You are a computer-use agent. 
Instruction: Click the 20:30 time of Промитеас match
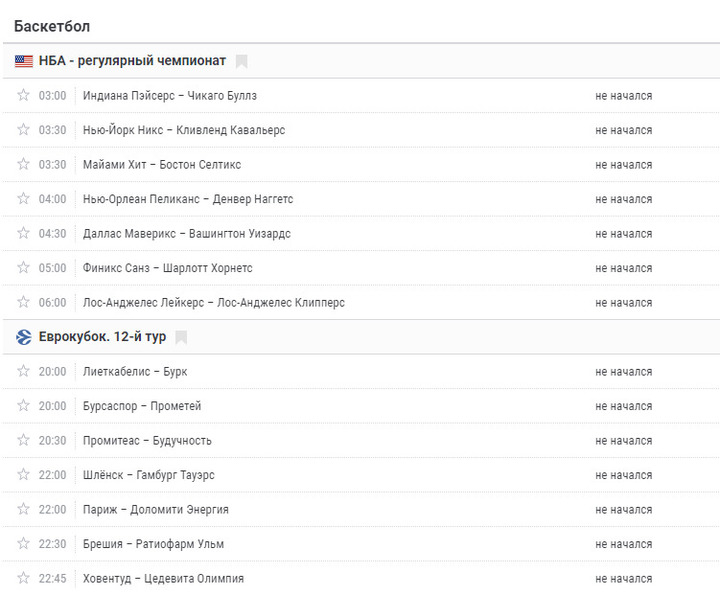click(x=52, y=440)
